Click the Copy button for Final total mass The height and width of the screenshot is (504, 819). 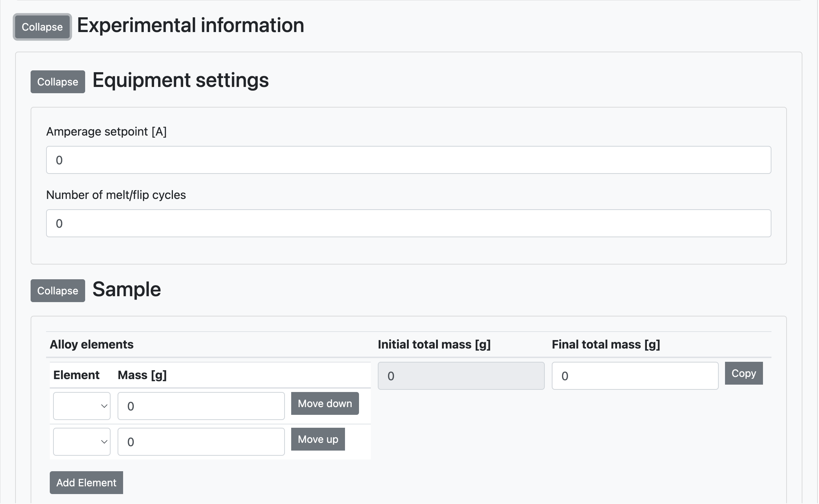click(x=744, y=373)
